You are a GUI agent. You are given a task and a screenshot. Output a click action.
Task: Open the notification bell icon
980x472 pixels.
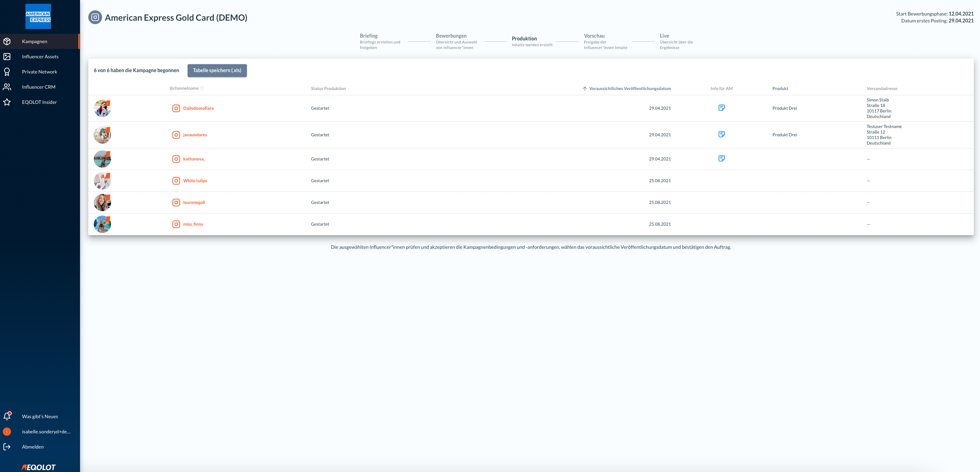(x=7, y=416)
